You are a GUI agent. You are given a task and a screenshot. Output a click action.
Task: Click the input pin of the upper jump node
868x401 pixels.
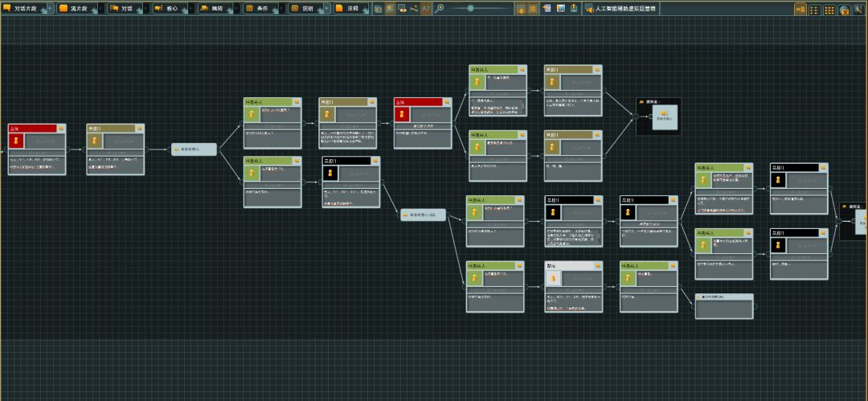point(636,117)
